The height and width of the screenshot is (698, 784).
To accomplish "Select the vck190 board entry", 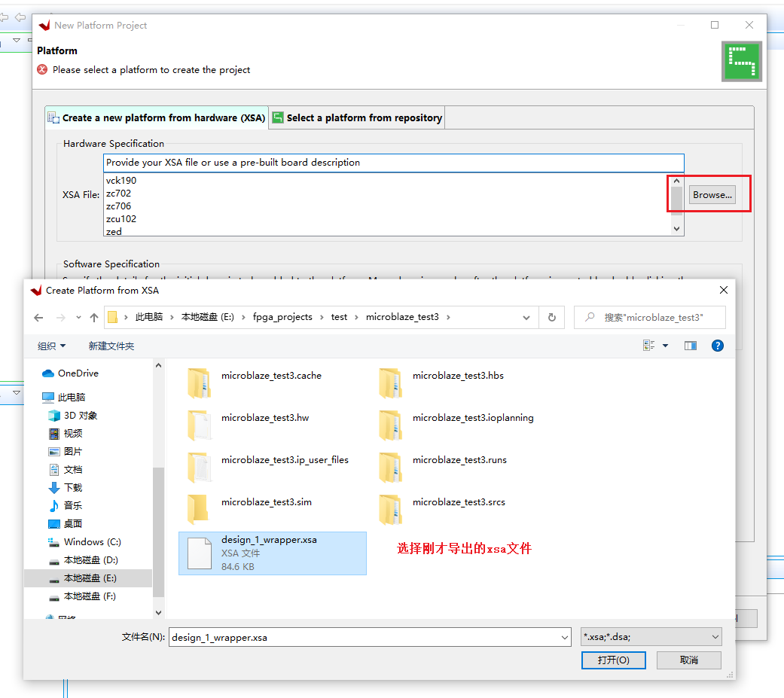I will [122, 180].
